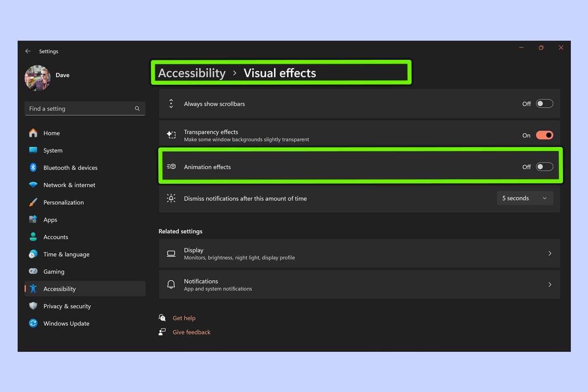Enable the Always show scrollbars toggle
588x392 pixels.
pyautogui.click(x=544, y=104)
